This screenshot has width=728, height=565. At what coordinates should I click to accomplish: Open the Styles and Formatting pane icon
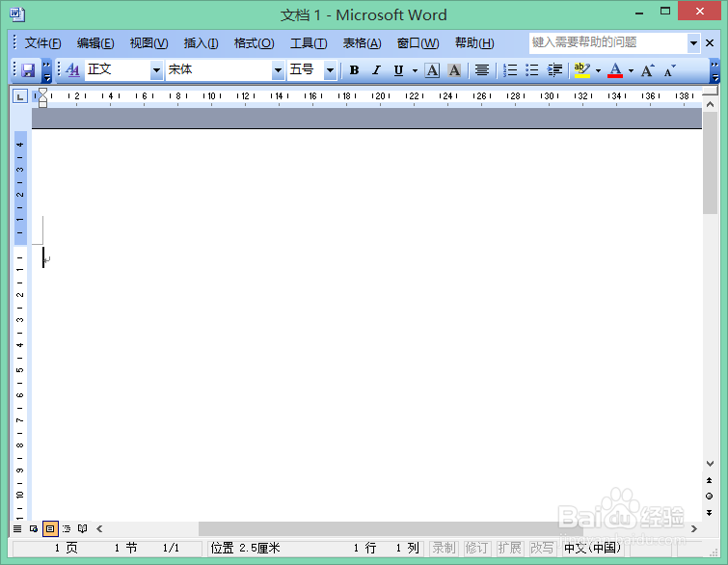[72, 70]
